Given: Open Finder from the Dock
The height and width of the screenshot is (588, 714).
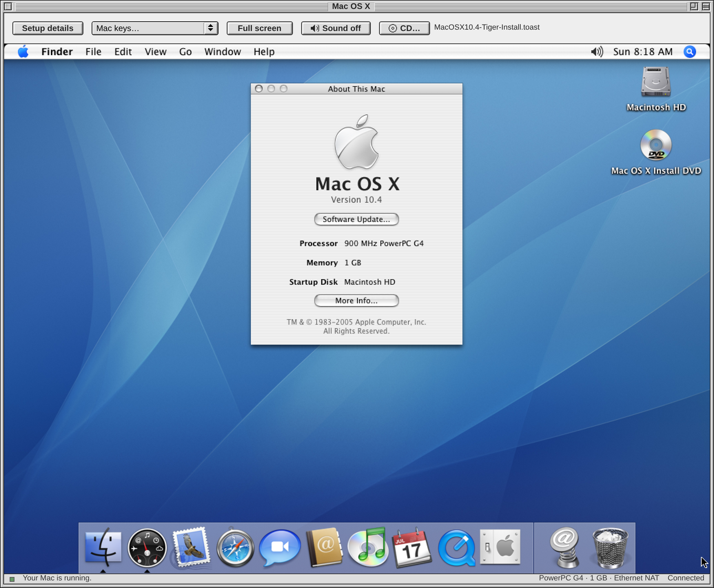Looking at the screenshot, I should 103,547.
